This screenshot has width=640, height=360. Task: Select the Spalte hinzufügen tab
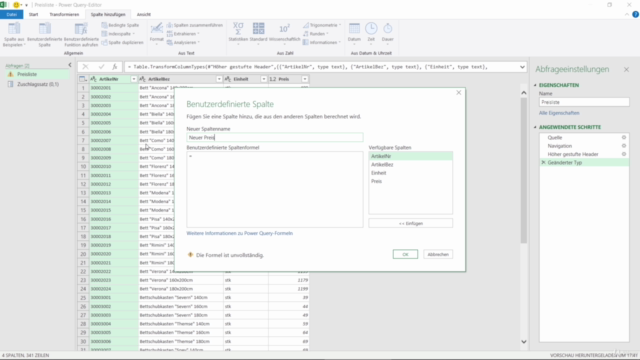108,14
